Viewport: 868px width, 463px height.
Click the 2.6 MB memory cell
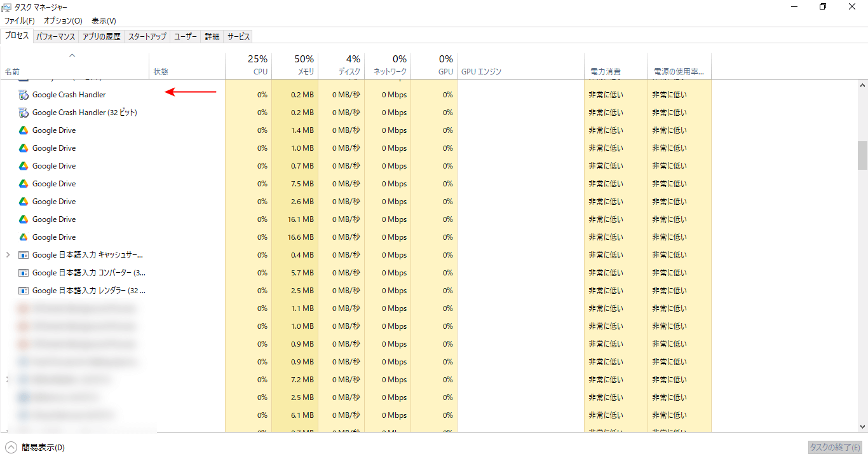pyautogui.click(x=295, y=202)
